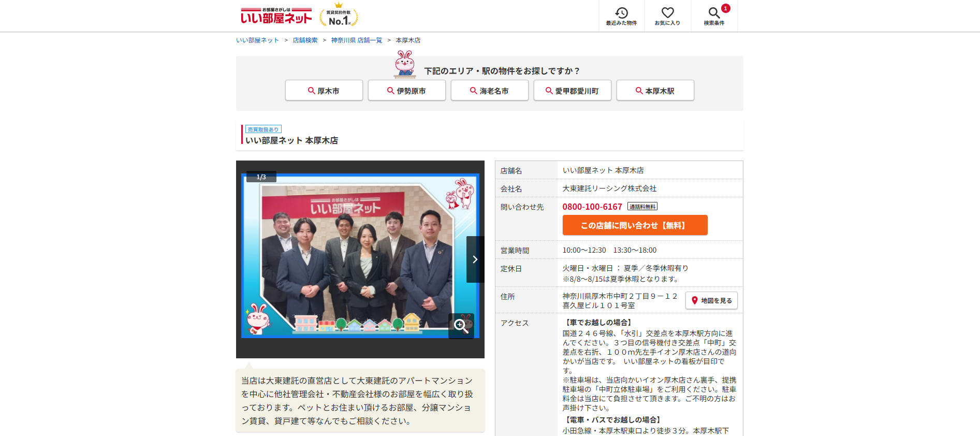The width and height of the screenshot is (980, 436).
Task: Open 神奈川県 店舗一覧 breadcrumb link
Action: (x=356, y=40)
